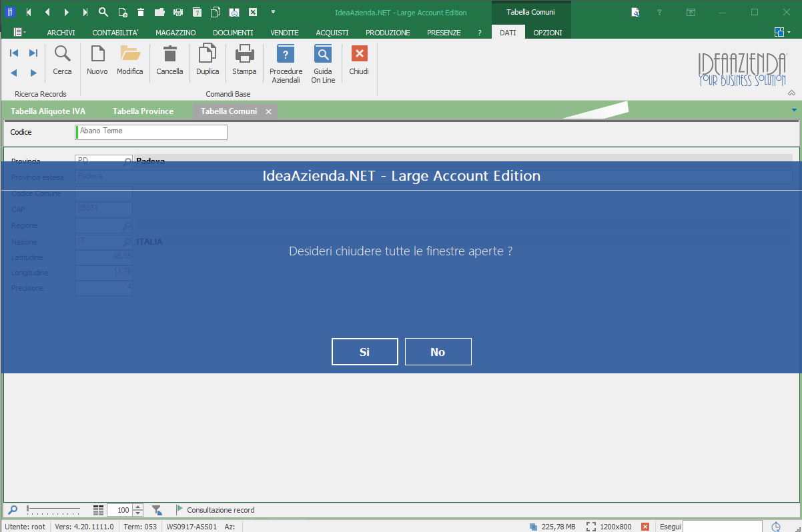Go to last record in Ricerca Records
The image size is (802, 532).
[33, 53]
